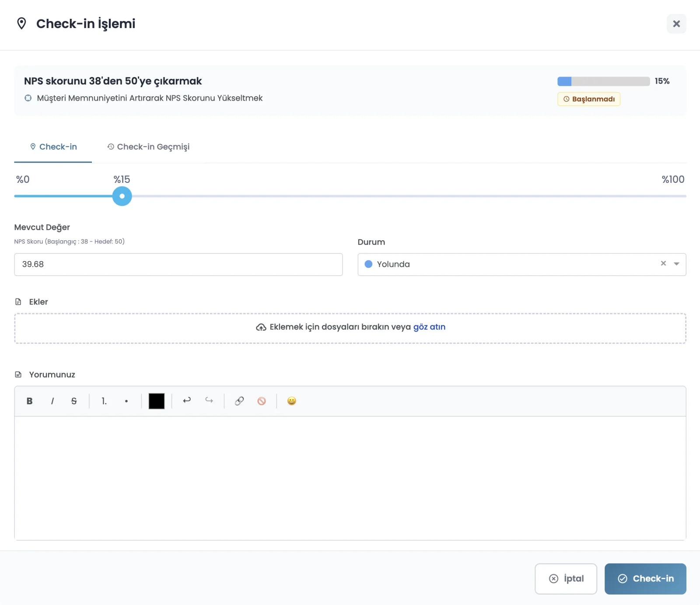This screenshot has height=605, width=700.
Task: Insert a bullet list in the comment
Action: (x=126, y=401)
